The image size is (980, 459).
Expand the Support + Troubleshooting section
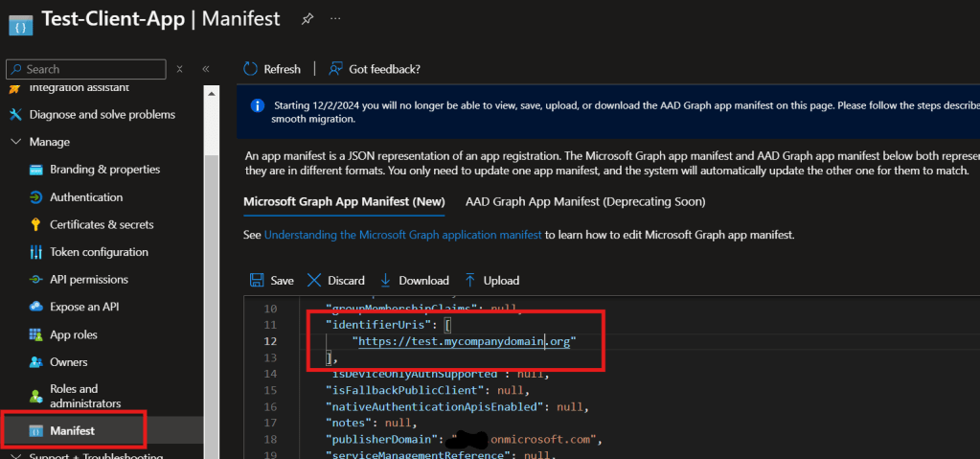pos(15,454)
